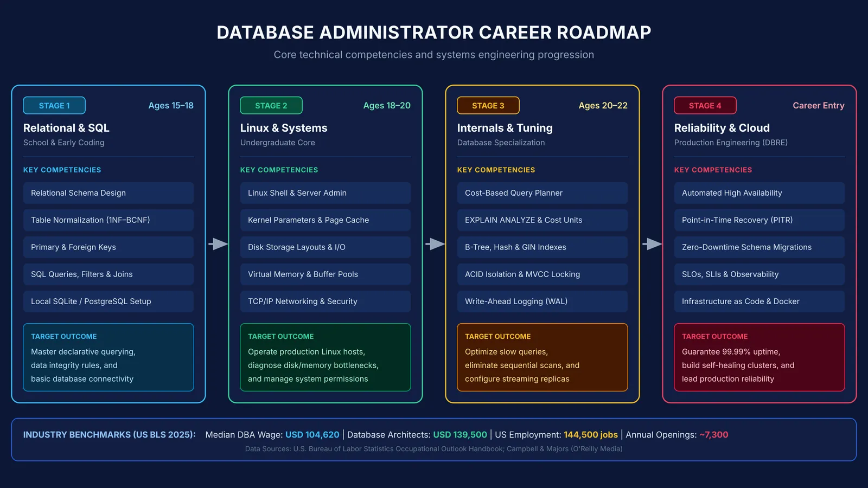
Task: Click Virtual Memory & Buffer Pools
Action: point(325,274)
